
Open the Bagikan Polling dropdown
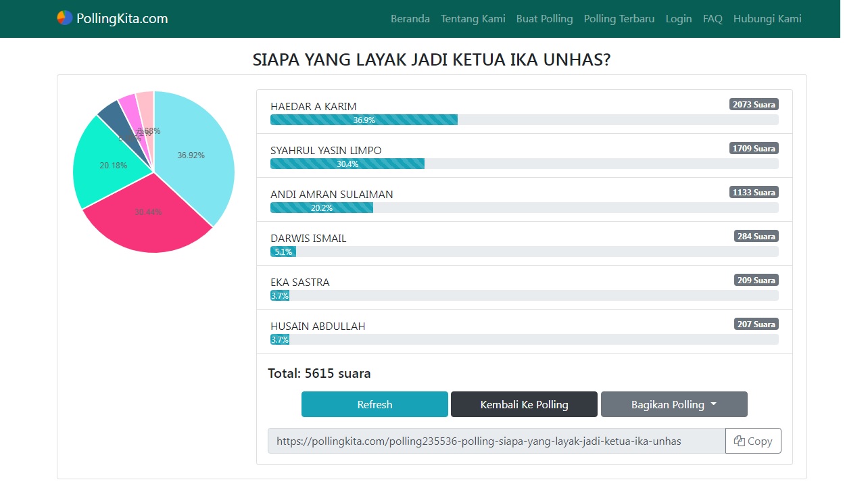pos(673,404)
